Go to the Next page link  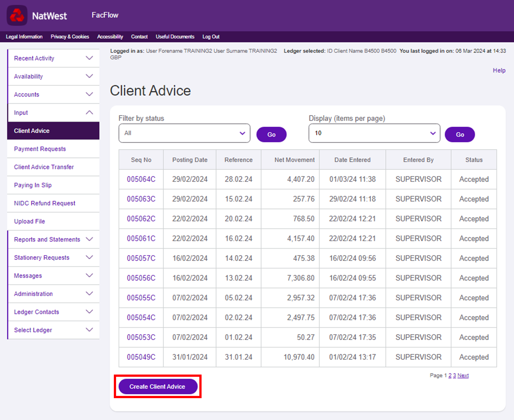pos(463,375)
